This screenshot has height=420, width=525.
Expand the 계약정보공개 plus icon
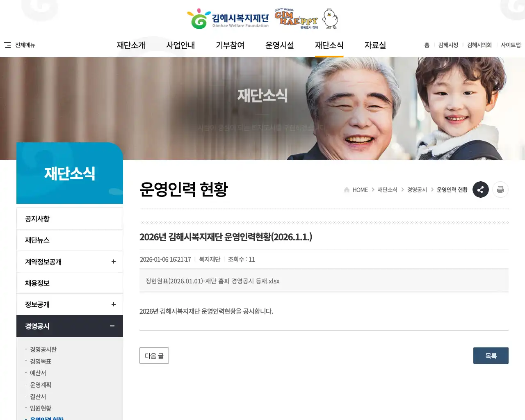click(x=114, y=262)
